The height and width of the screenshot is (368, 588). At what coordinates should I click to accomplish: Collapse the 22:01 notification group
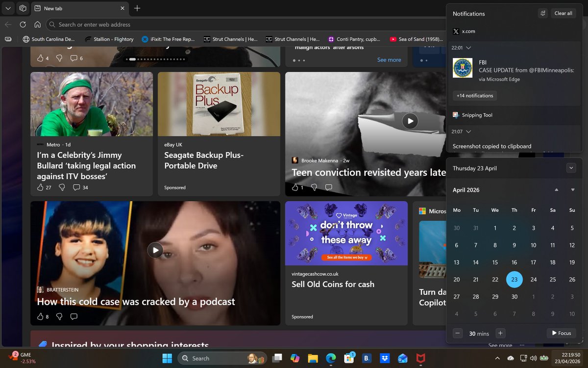click(469, 48)
